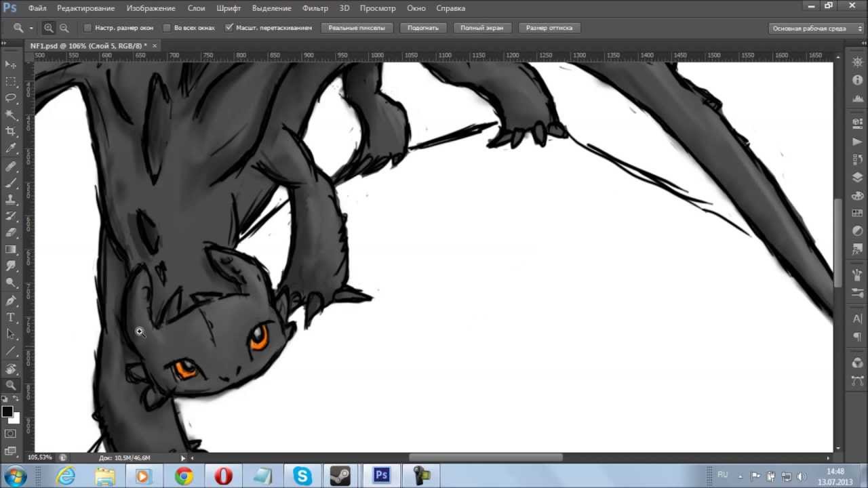This screenshot has height=488, width=868.
Task: Enable 'Настр. размер окон' checkbox
Action: pyautogui.click(x=87, y=28)
